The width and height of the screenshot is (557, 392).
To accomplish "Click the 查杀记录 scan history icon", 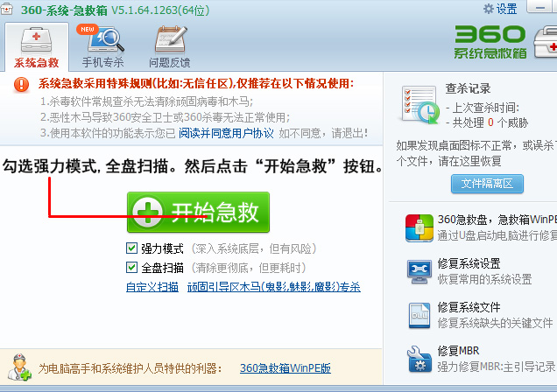I will (x=418, y=105).
